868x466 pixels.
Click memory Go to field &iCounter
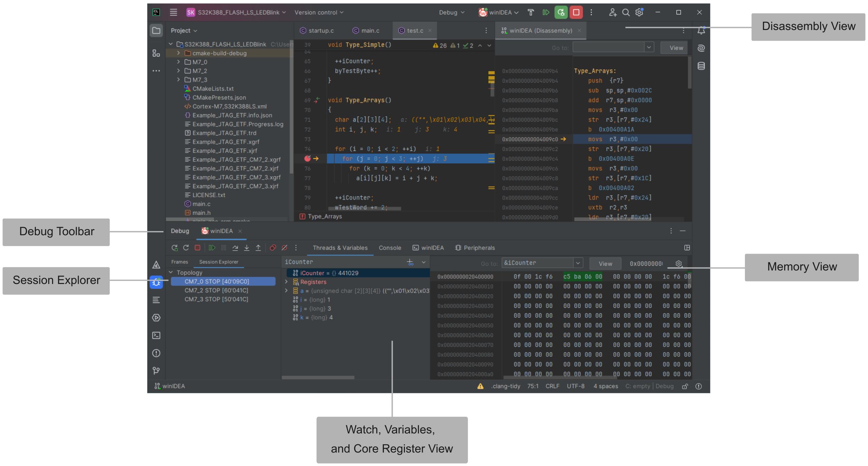point(538,263)
